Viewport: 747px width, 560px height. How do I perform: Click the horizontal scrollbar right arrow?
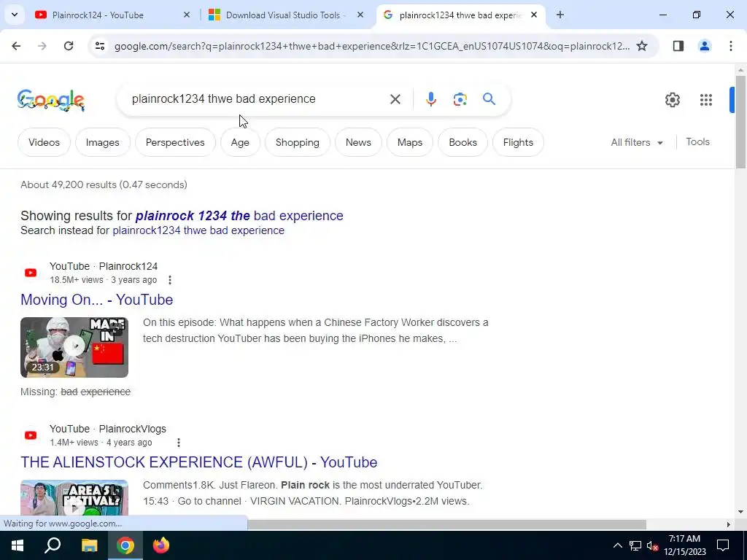pos(728,524)
